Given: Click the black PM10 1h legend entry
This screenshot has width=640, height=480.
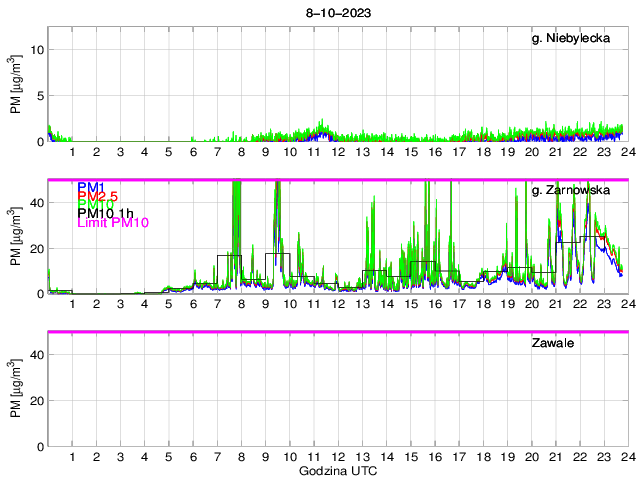Looking at the screenshot, I should (108, 211).
